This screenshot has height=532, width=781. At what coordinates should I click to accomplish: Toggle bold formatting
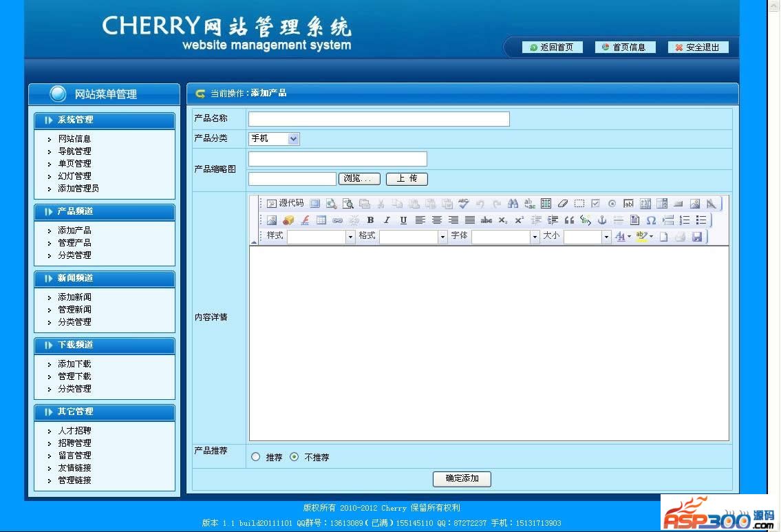tap(371, 220)
